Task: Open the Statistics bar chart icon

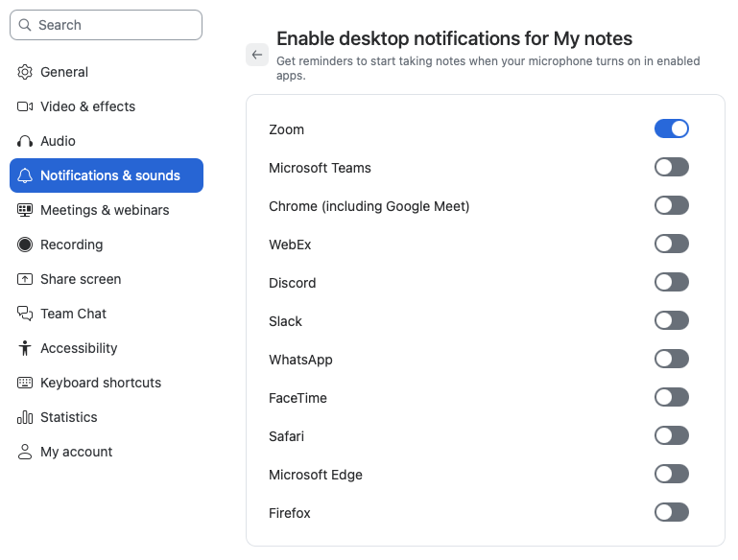Action: [x=25, y=417]
